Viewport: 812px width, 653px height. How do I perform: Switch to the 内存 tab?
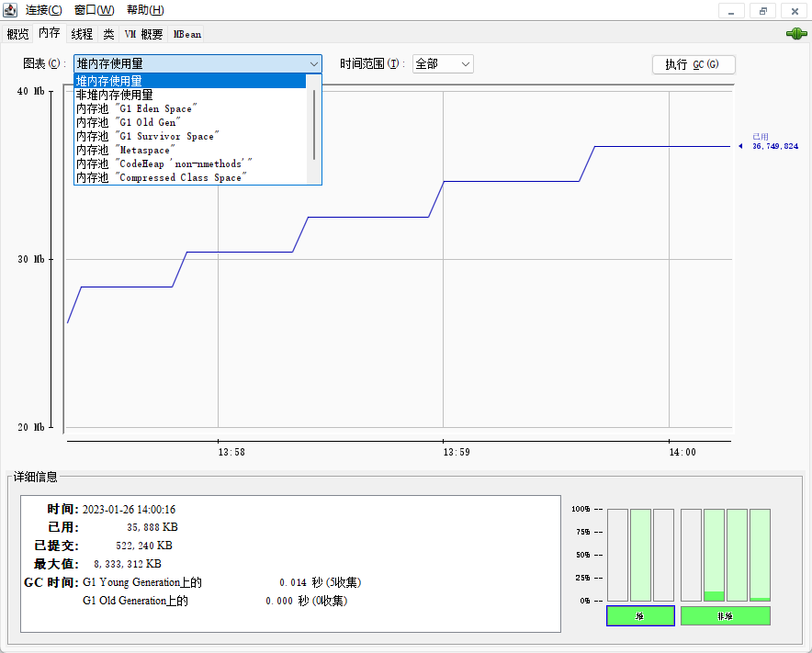tap(50, 33)
